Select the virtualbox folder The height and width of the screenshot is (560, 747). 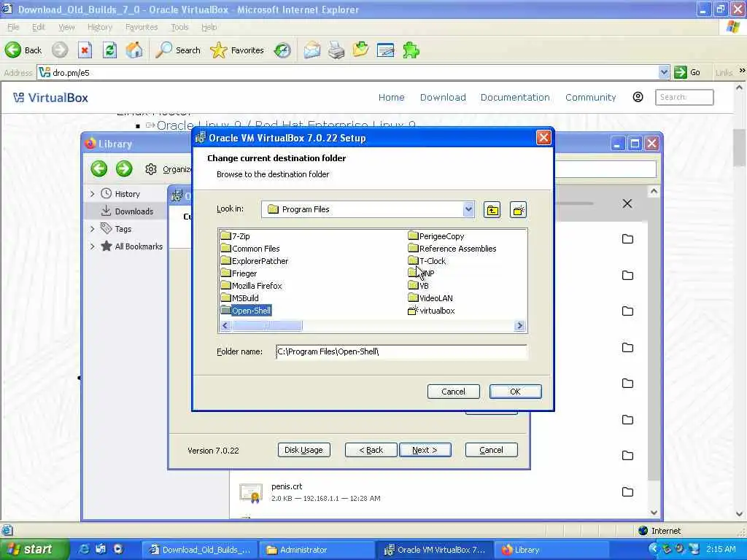click(431, 311)
